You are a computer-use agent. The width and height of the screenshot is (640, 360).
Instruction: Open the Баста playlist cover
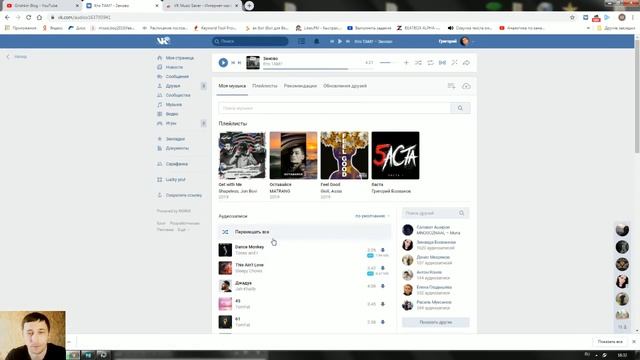395,155
